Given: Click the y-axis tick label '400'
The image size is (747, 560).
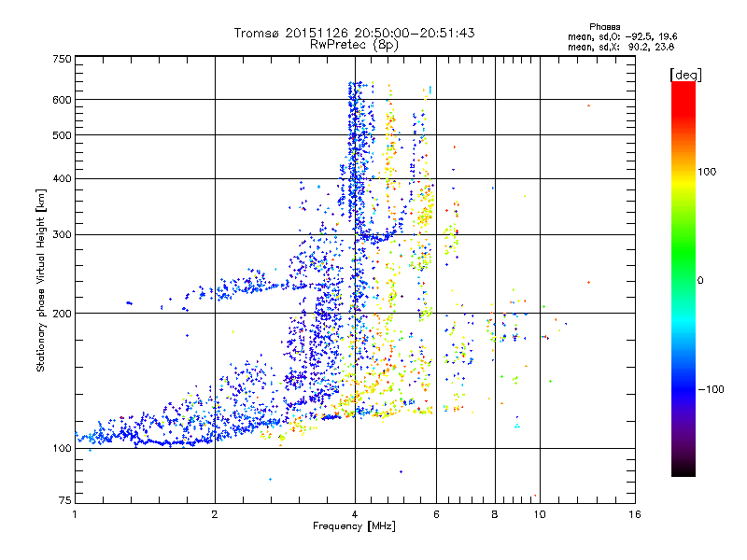Looking at the screenshot, I should [63, 179].
